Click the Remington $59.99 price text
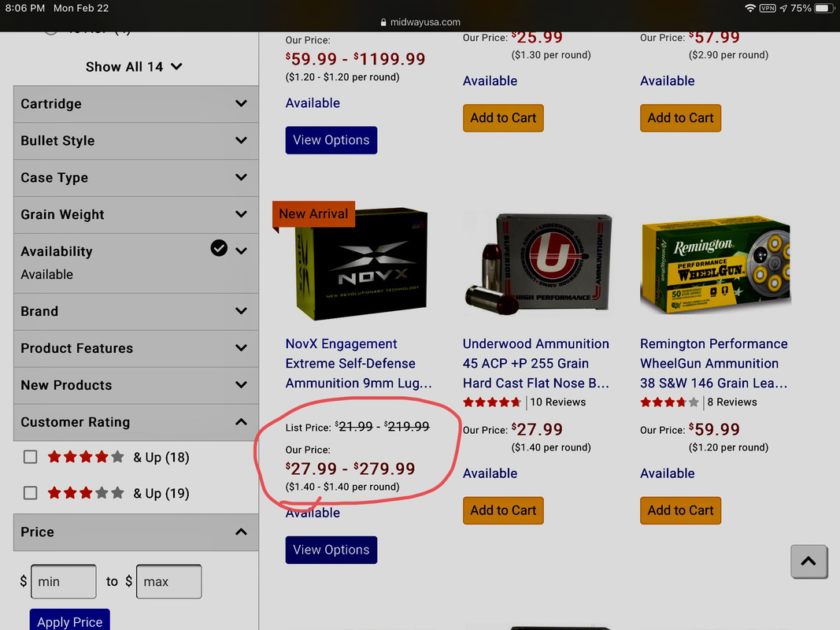 [714, 429]
